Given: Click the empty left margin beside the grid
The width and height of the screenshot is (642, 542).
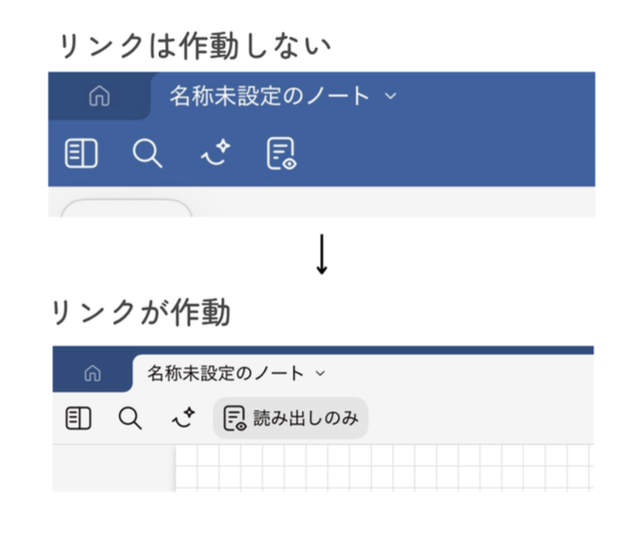Looking at the screenshot, I should pyautogui.click(x=113, y=468).
